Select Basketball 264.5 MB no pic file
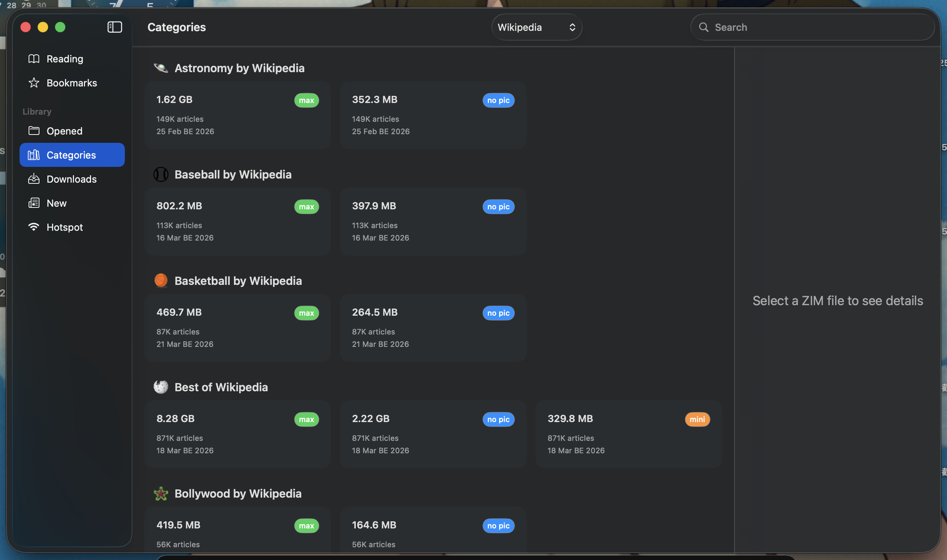The width and height of the screenshot is (947, 560). (433, 328)
